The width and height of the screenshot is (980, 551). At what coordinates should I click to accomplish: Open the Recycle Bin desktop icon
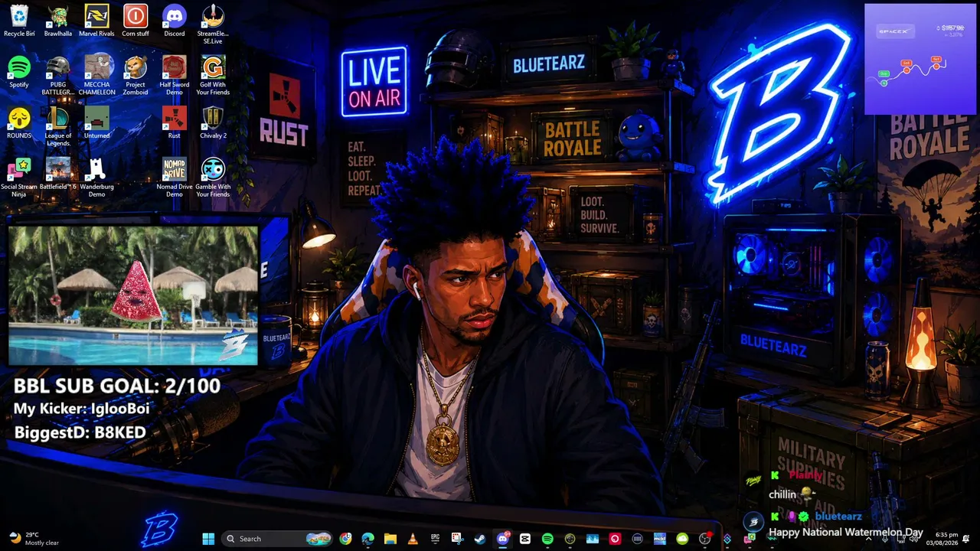pyautogui.click(x=19, y=21)
